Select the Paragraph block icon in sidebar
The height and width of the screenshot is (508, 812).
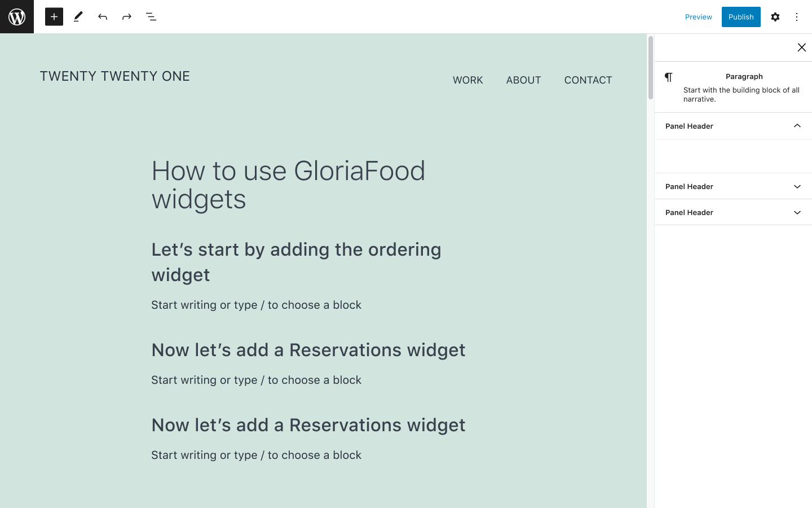point(669,77)
